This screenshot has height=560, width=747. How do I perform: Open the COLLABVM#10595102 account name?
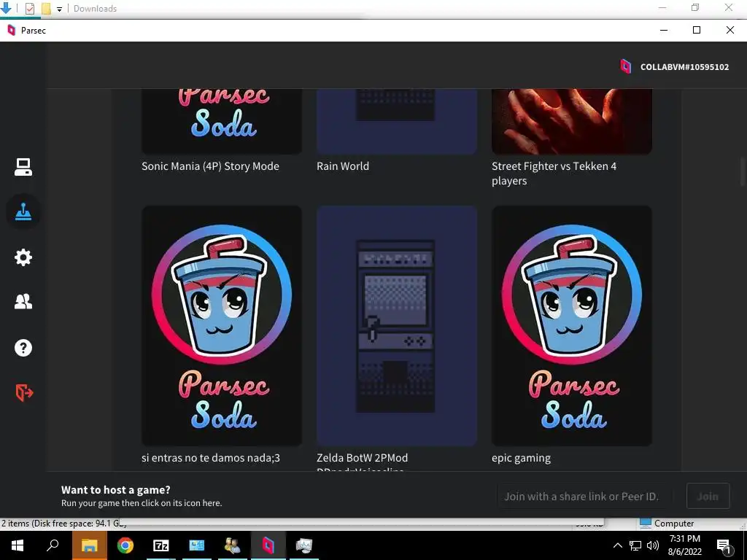[684, 67]
